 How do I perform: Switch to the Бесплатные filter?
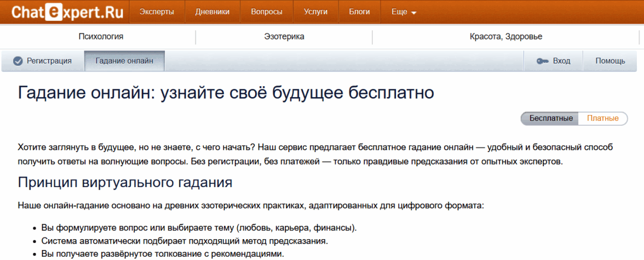click(x=550, y=118)
